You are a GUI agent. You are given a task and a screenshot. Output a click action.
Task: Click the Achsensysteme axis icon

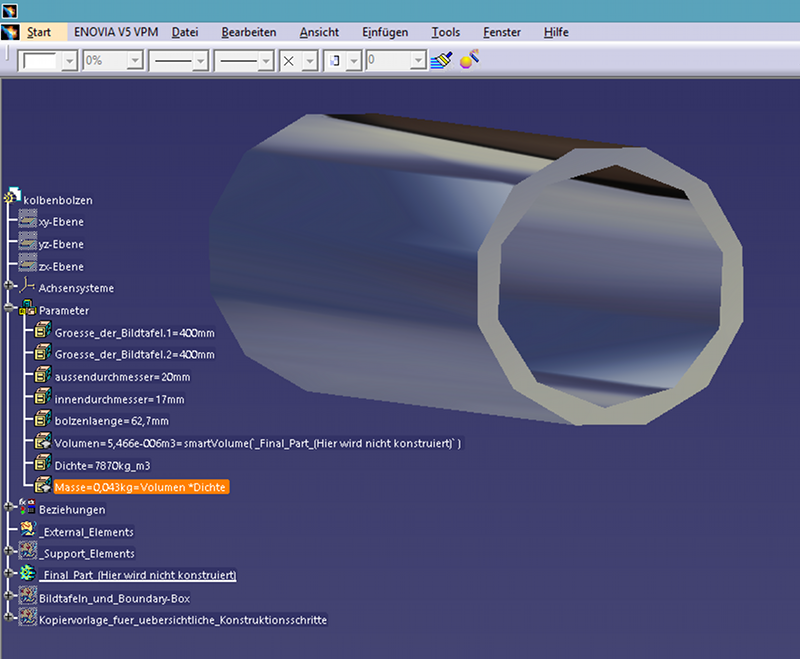(28, 287)
